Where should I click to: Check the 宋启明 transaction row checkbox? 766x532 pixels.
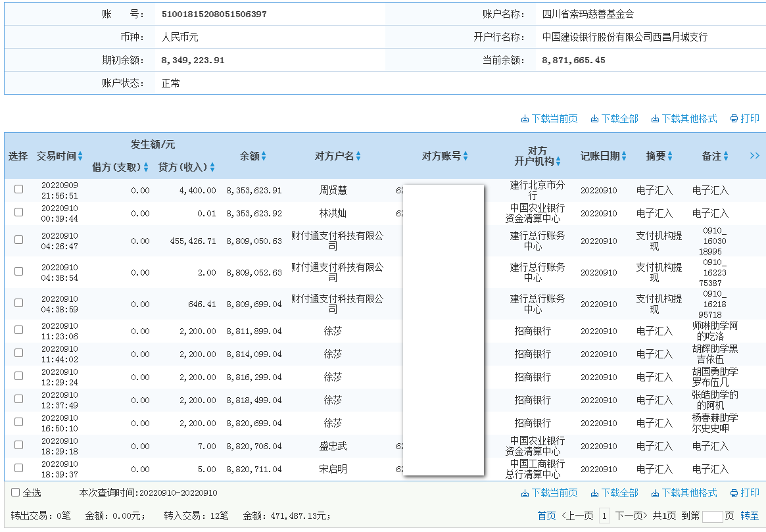tap(18, 468)
